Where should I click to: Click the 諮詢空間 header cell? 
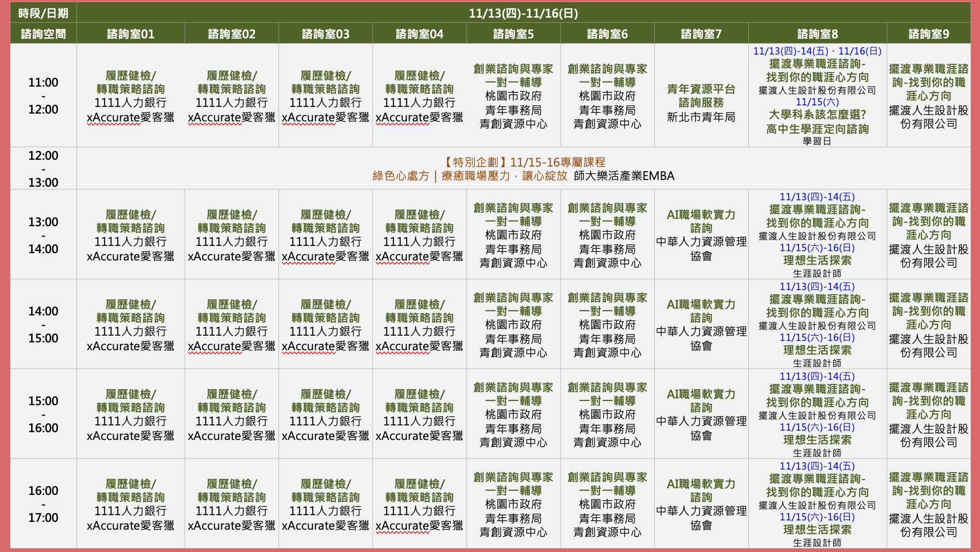point(43,34)
